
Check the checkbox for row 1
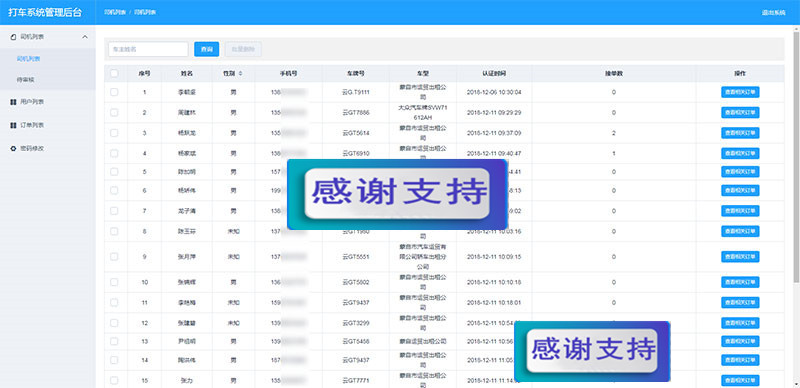click(x=114, y=92)
